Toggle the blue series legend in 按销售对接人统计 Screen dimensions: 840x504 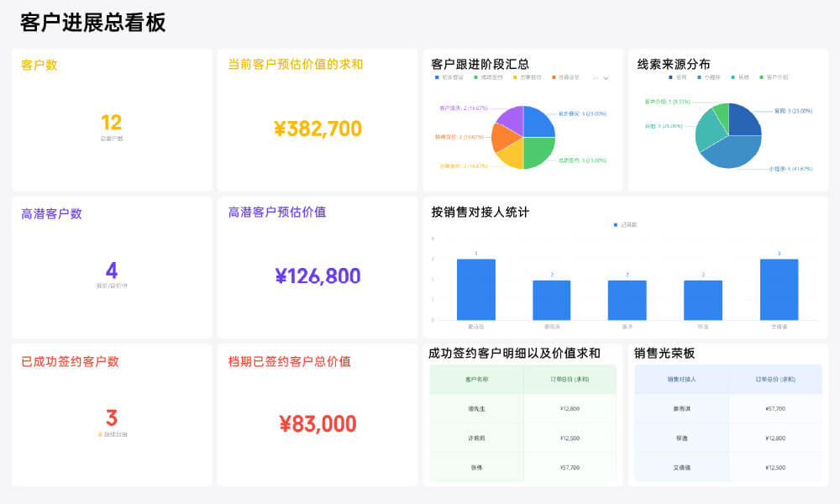tap(625, 225)
